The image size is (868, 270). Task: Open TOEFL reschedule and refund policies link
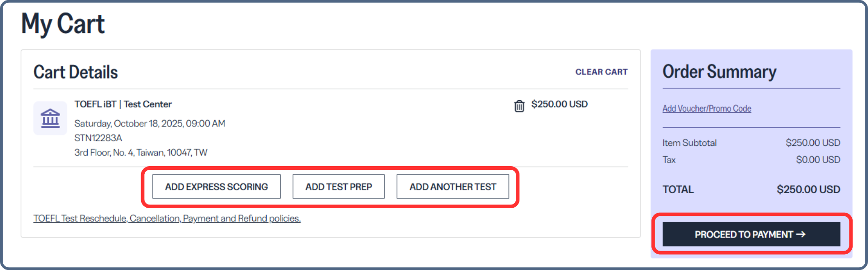pos(167,219)
